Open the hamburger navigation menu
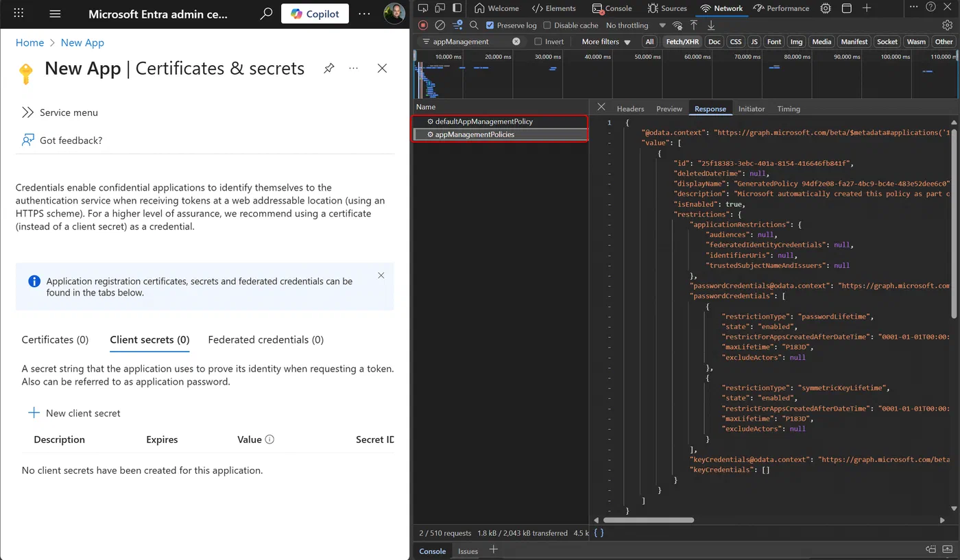Viewport: 960px width, 560px height. (56, 14)
